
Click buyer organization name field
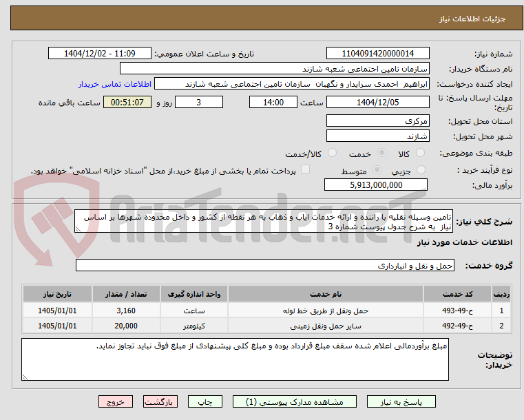tap(274, 69)
